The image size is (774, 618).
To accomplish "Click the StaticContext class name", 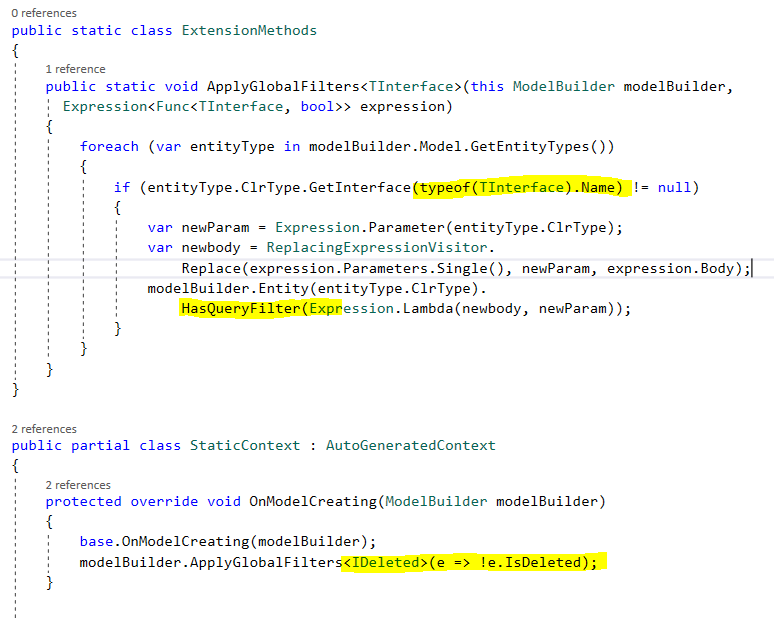I will (245, 446).
